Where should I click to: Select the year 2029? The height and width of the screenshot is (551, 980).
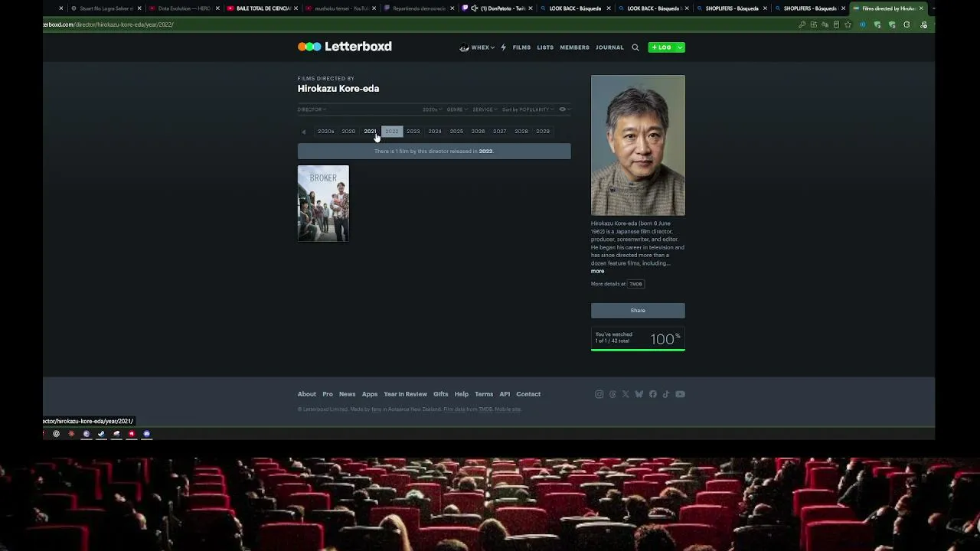click(543, 132)
